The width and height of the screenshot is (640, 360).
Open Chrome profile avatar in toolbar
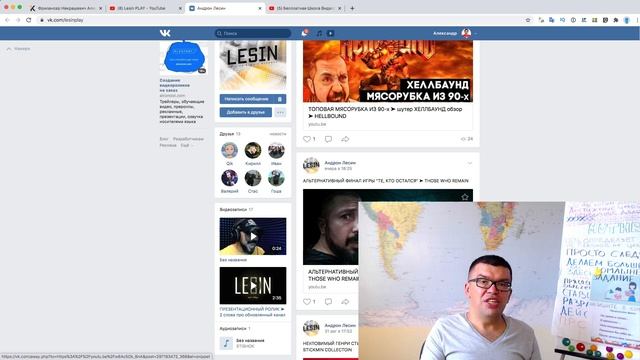[627, 20]
